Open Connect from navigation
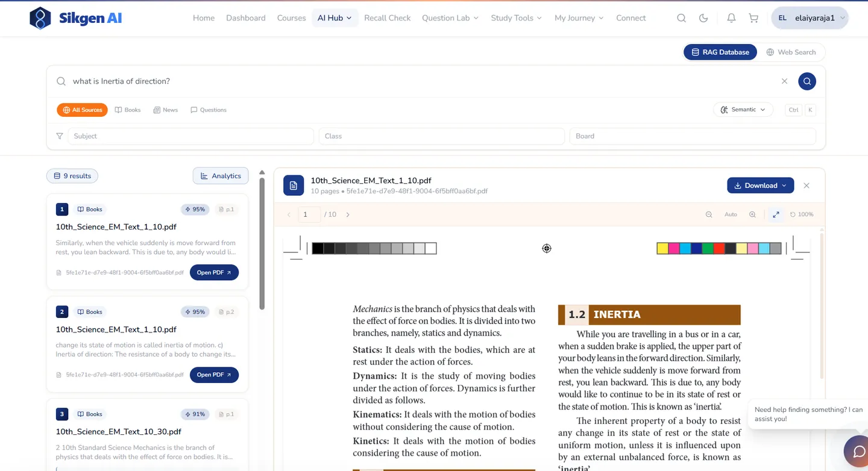 click(x=631, y=18)
